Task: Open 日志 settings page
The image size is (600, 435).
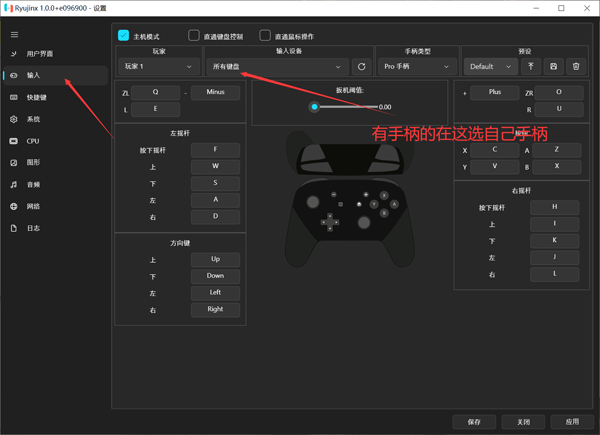Action: coord(55,228)
